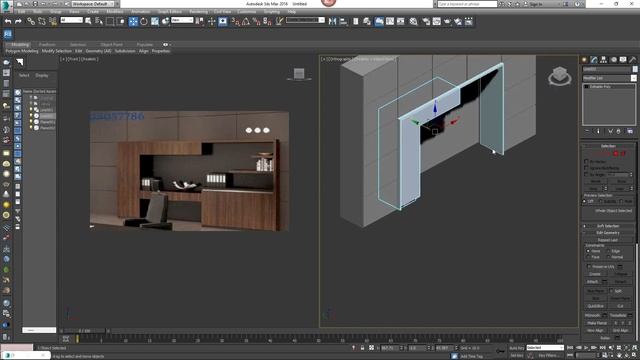Activate the Select and Scale tool
This screenshot has height=360, width=640.
[x=155, y=21]
